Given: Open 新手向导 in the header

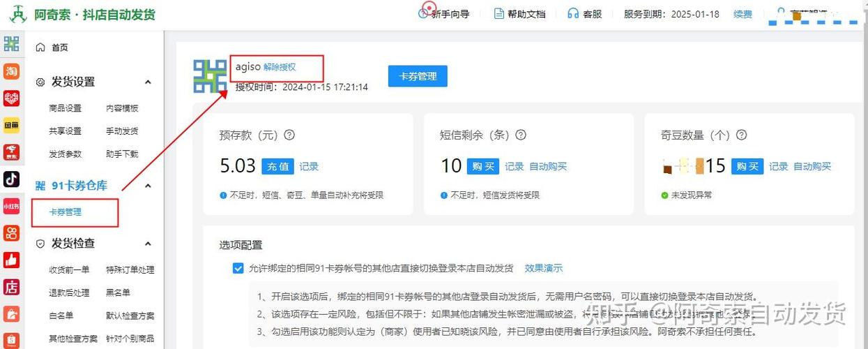Looking at the screenshot, I should pyautogui.click(x=450, y=14).
